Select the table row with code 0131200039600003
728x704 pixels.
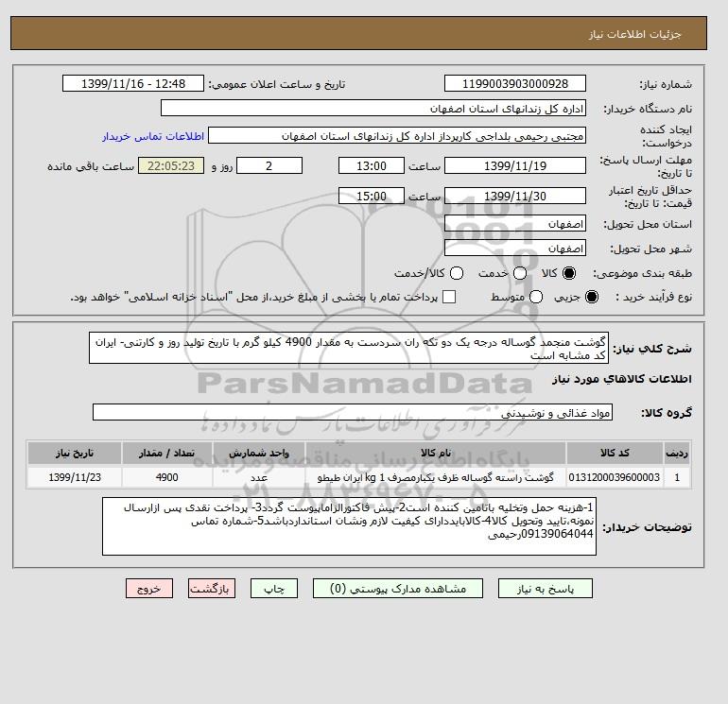(358, 477)
